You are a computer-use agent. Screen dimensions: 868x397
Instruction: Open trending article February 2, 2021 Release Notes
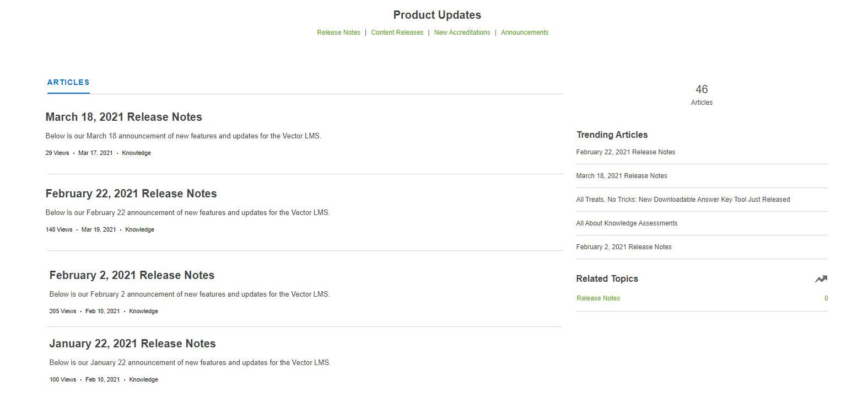(x=624, y=247)
